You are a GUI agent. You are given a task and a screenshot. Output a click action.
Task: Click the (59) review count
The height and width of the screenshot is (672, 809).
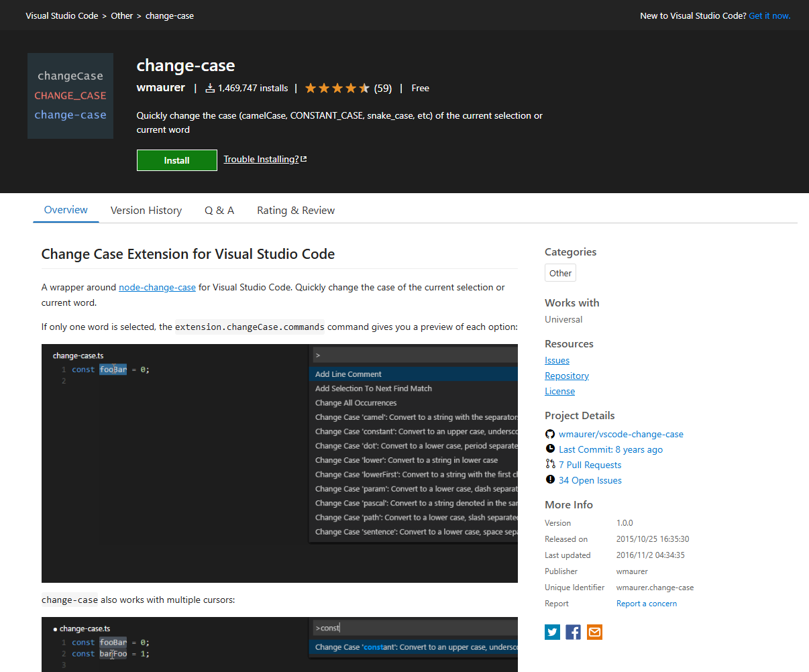pos(383,88)
